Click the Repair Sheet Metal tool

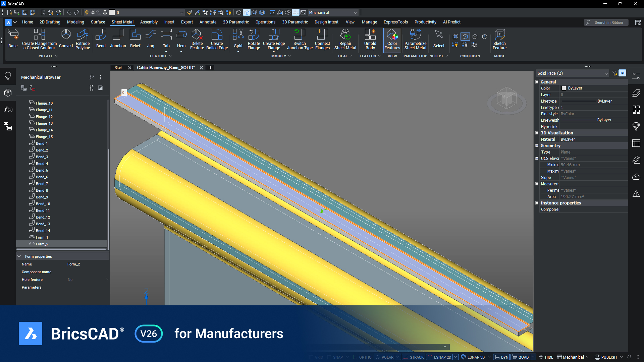(x=345, y=39)
